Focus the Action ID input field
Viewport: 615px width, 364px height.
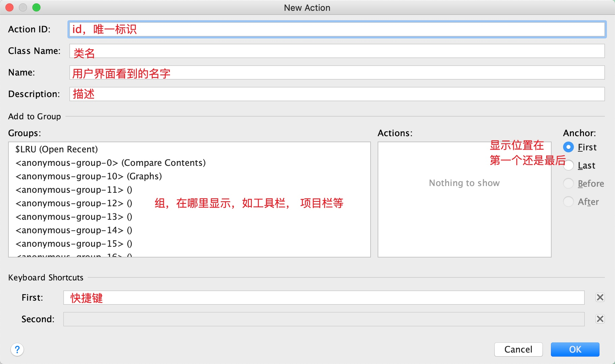click(337, 29)
